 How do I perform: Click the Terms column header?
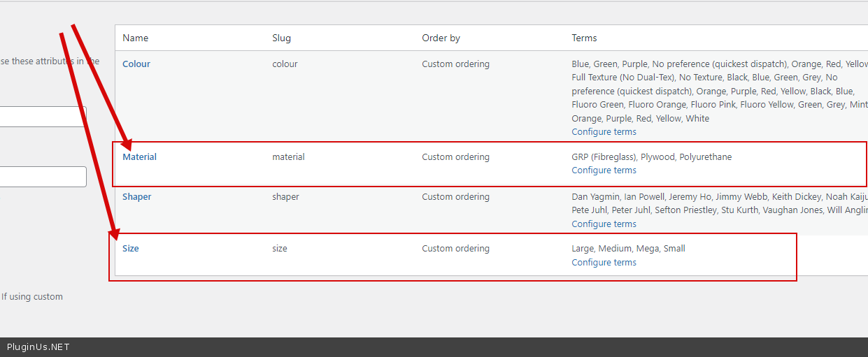coord(584,38)
